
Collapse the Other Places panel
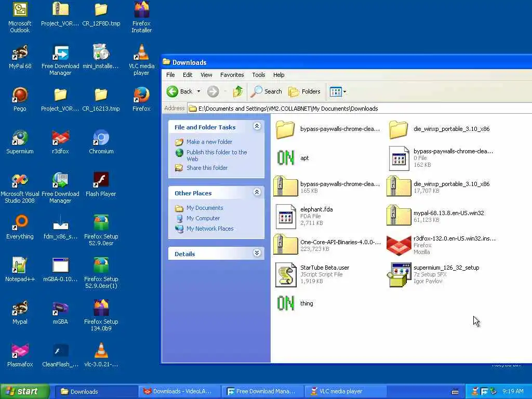tap(257, 192)
